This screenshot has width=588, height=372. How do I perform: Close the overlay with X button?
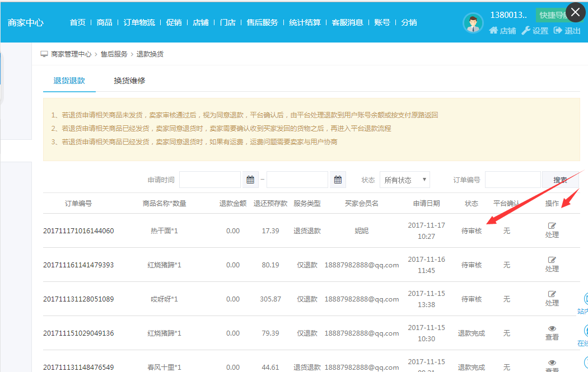point(576,12)
